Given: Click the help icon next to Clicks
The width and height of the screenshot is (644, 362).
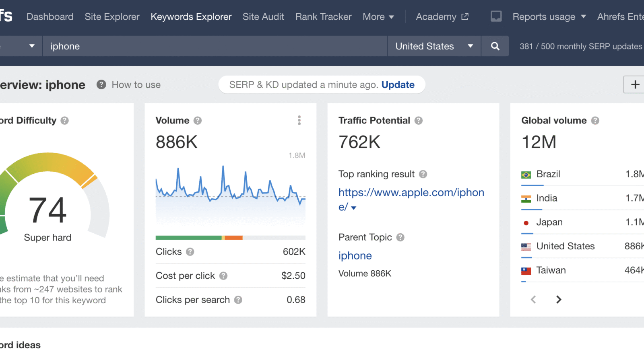Looking at the screenshot, I should 190,252.
